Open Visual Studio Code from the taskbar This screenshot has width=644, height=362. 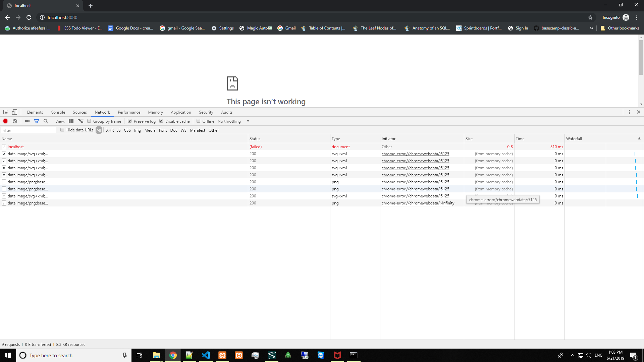(x=206, y=355)
